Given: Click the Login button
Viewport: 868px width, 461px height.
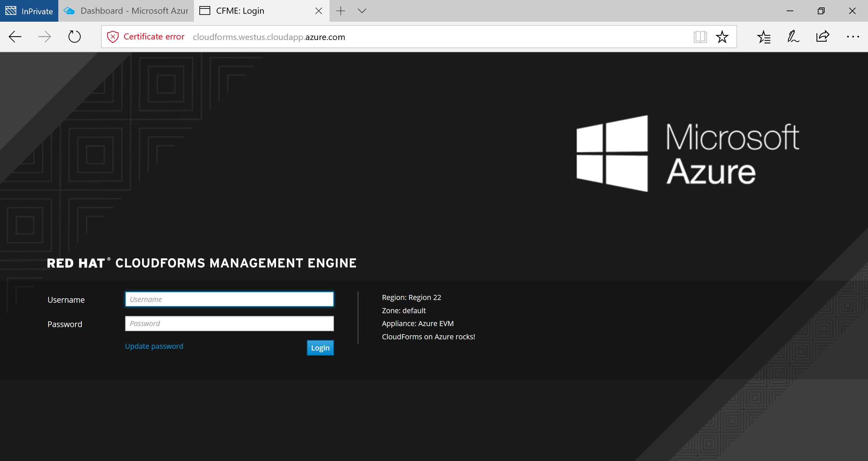Looking at the screenshot, I should point(320,348).
